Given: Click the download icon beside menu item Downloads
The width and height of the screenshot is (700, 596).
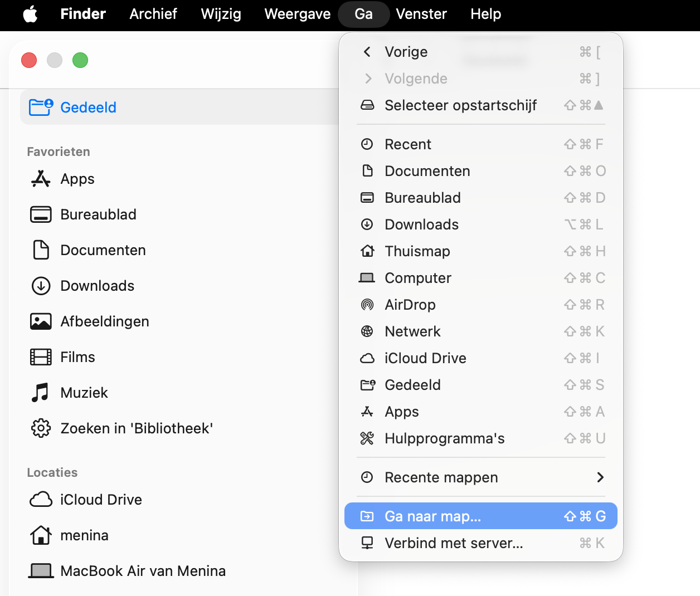Looking at the screenshot, I should [367, 224].
